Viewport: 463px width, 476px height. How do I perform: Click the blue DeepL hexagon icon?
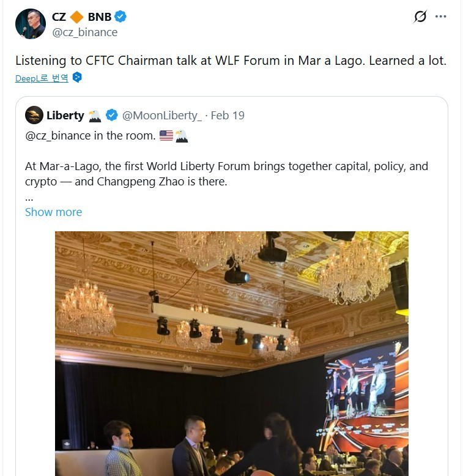[x=77, y=78]
